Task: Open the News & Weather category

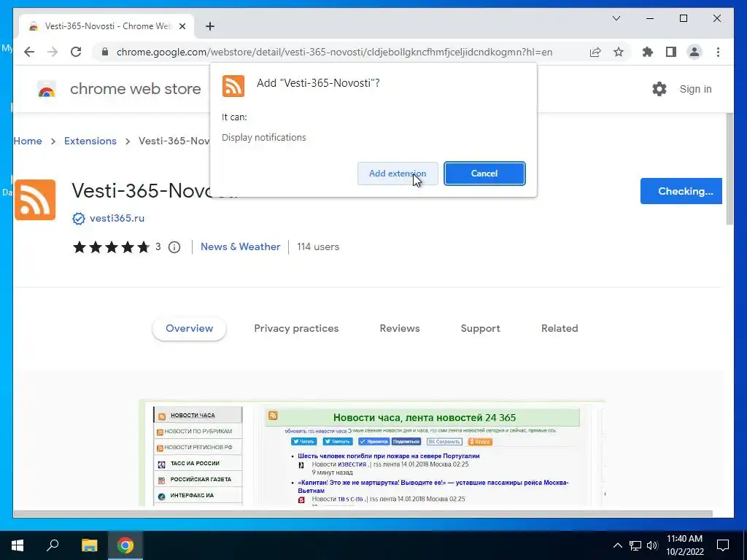Action: 240,246
